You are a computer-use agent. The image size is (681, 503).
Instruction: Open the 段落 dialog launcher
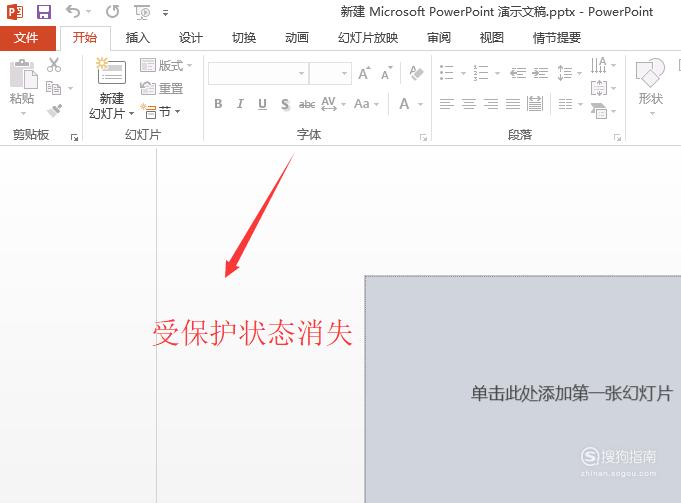tap(617, 137)
